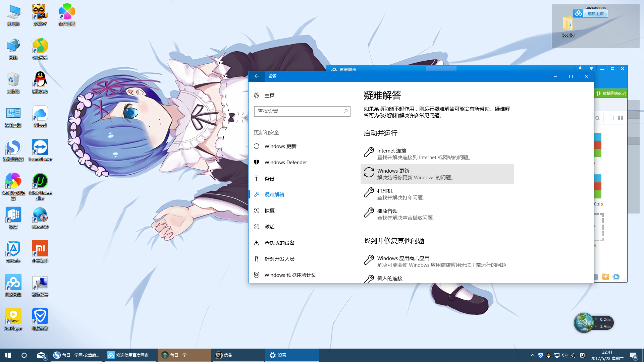Open the dropdown menu icon in Baidu Netdisk title bar
Image resolution: width=644 pixels, height=362 pixels.
pyautogui.click(x=591, y=69)
